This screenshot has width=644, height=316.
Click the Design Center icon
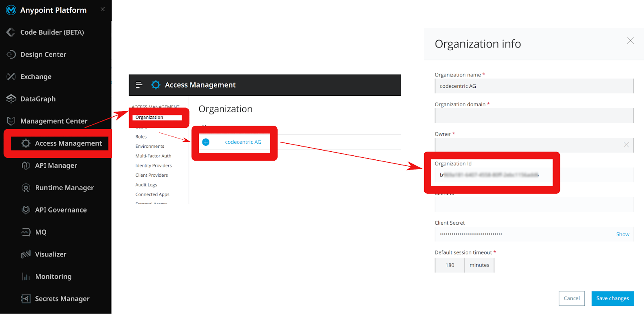tap(11, 54)
